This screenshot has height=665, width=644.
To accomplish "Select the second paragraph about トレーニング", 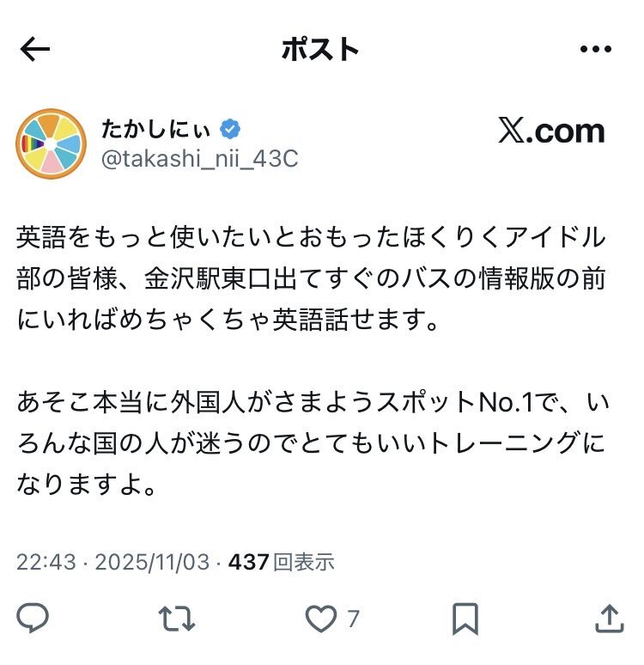I will point(313,442).
